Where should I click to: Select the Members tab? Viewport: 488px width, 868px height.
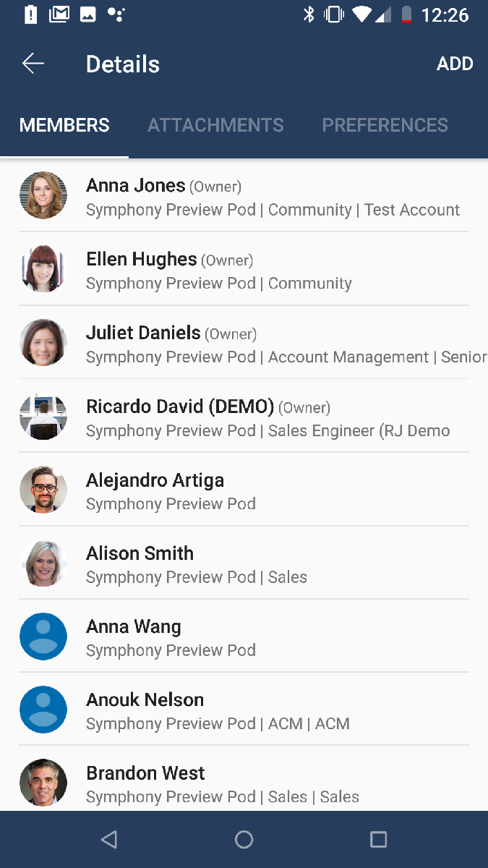64,125
